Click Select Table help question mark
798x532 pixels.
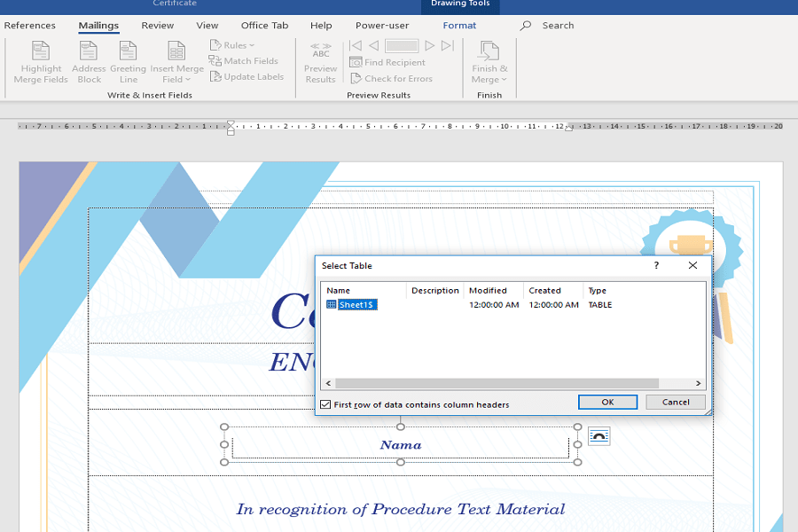[x=656, y=265]
